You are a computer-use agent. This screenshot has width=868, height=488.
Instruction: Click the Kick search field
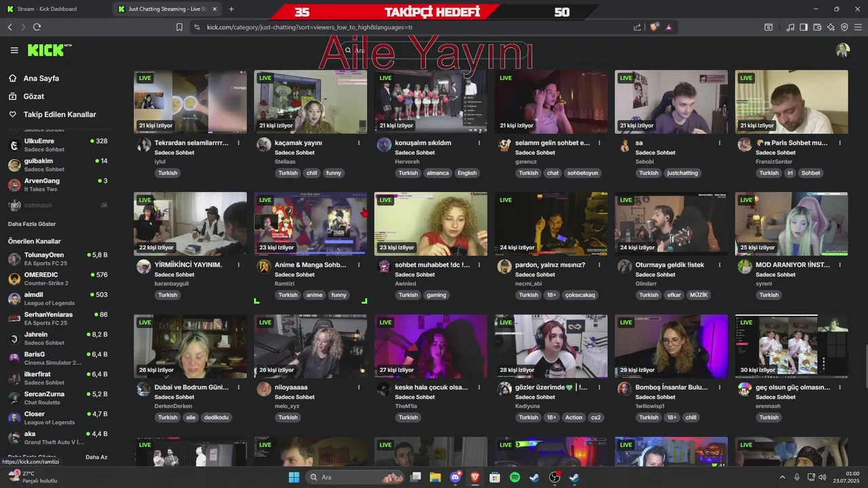(434, 50)
